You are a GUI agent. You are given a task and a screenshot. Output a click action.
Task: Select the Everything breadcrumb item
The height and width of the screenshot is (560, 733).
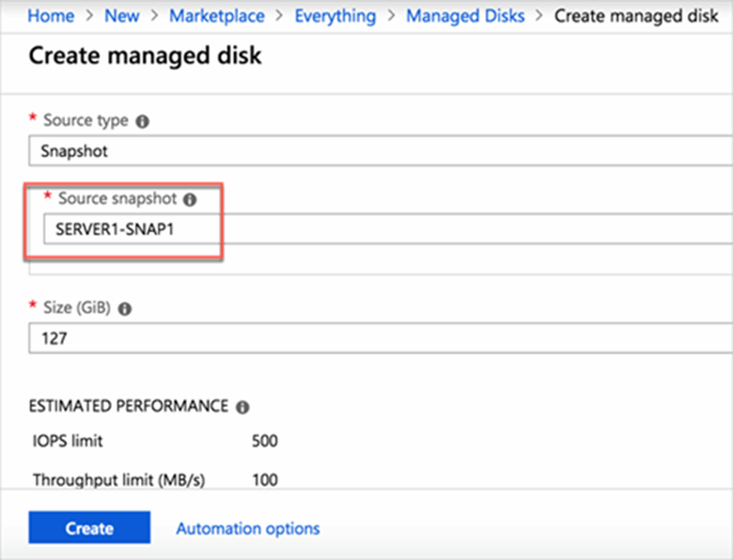[x=335, y=16]
